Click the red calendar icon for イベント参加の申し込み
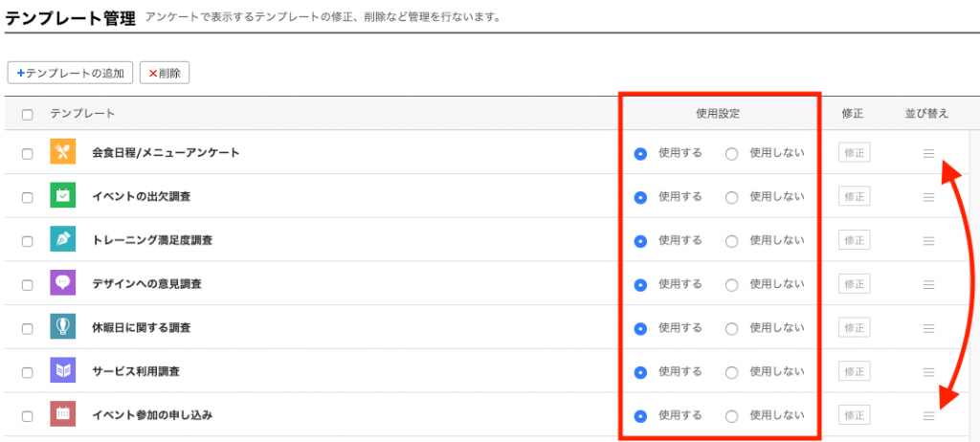 [x=62, y=415]
